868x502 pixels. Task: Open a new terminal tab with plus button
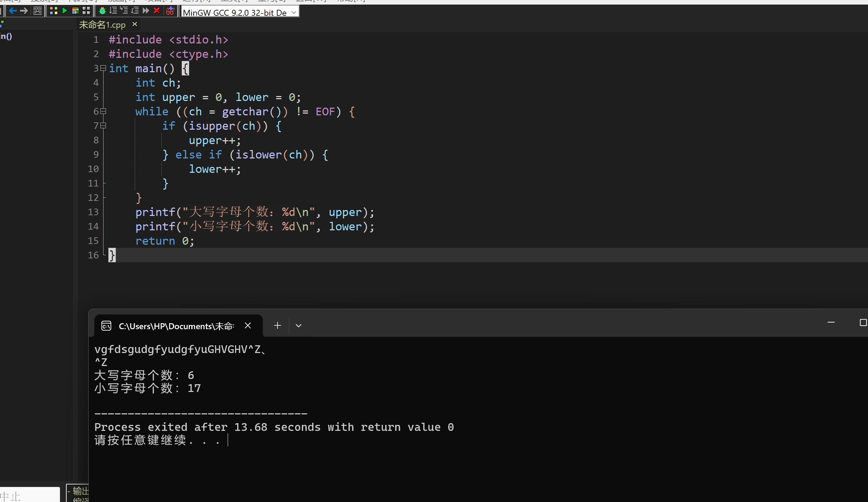point(278,326)
